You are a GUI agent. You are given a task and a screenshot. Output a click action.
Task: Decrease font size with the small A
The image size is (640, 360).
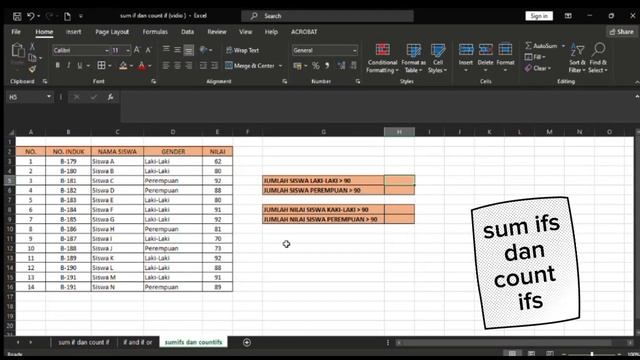point(148,50)
